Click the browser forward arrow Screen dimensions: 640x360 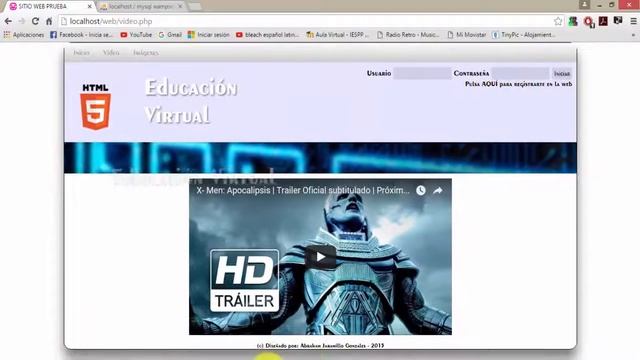[x=22, y=21]
